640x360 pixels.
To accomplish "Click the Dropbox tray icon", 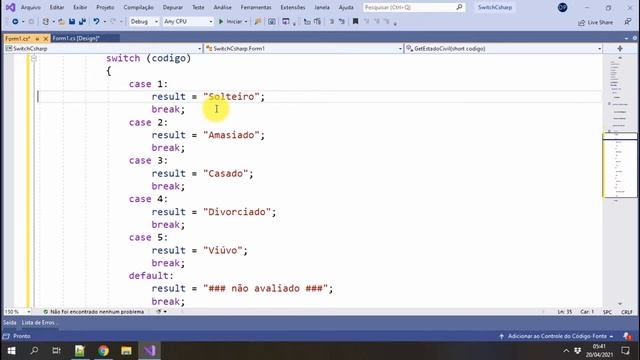I will click(x=578, y=351).
